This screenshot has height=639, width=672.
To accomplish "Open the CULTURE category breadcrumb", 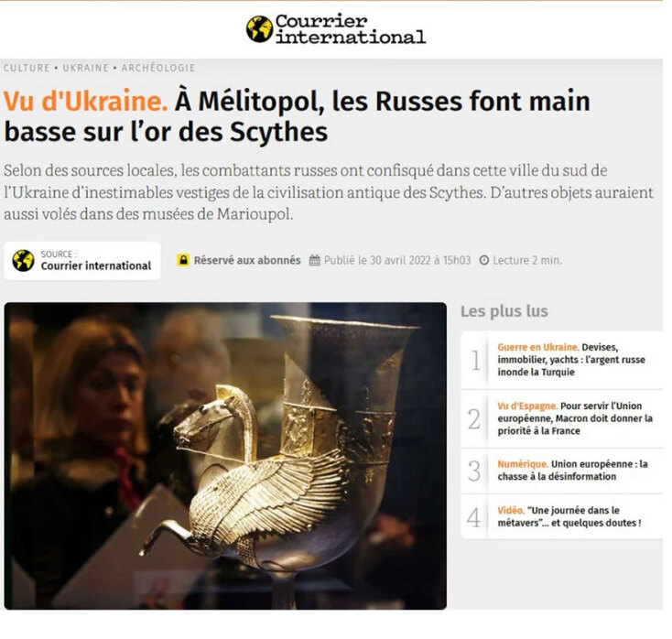I will tap(27, 68).
